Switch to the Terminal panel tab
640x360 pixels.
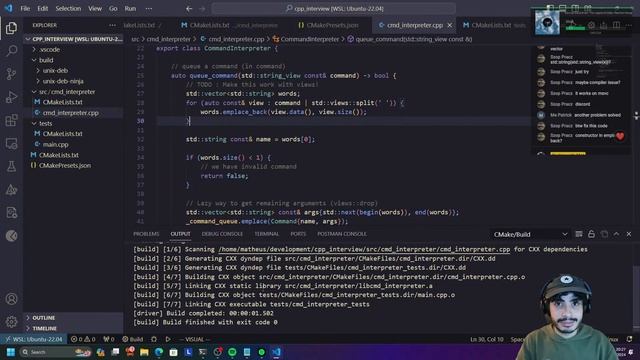(x=267, y=234)
